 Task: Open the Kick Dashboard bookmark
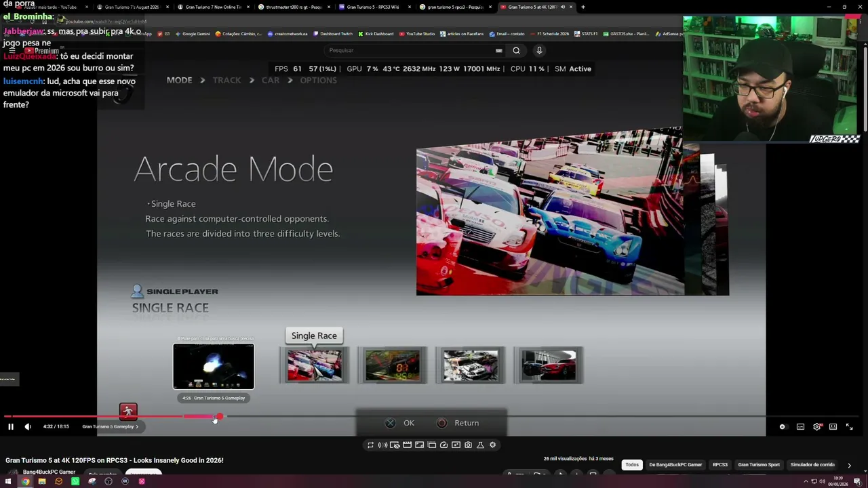[x=376, y=33]
